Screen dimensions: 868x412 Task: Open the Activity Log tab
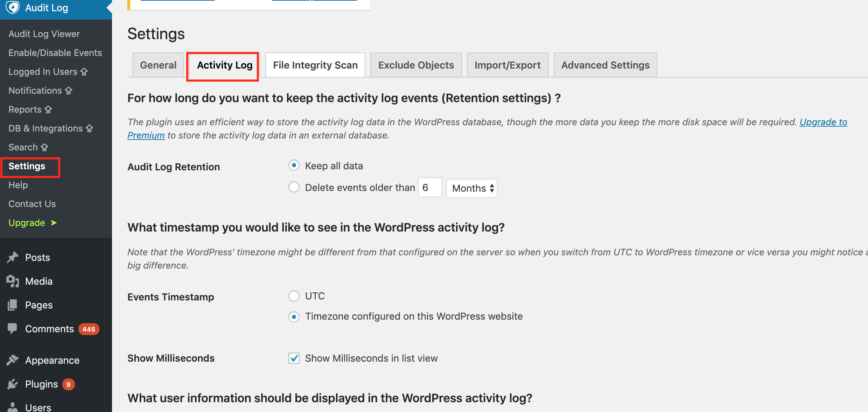[225, 65]
